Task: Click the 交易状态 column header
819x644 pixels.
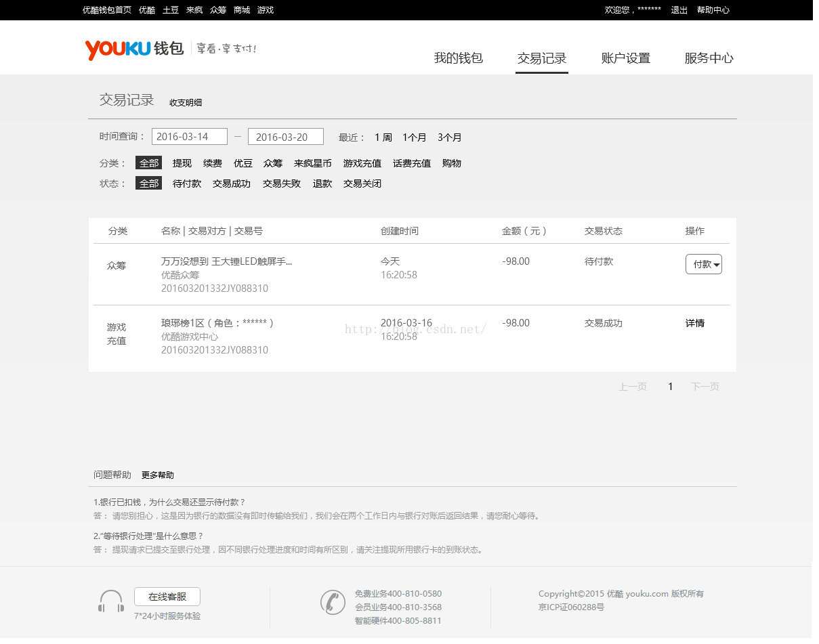Action: [604, 231]
